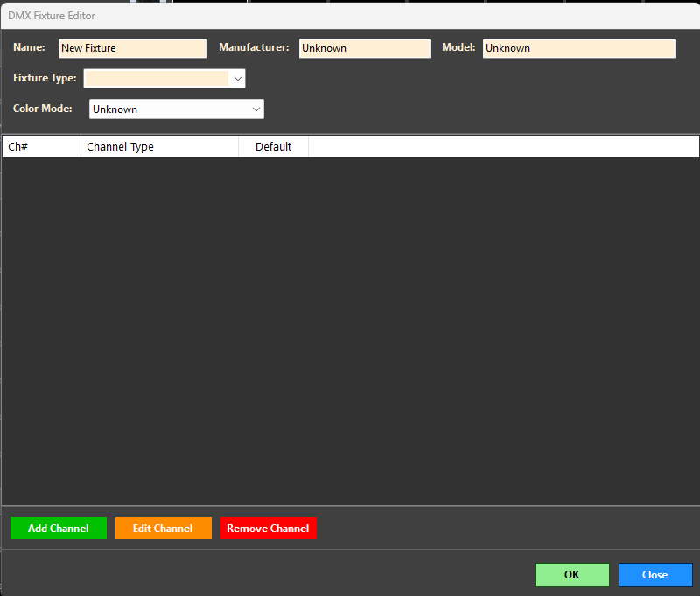Click the empty channel list area

[350, 333]
